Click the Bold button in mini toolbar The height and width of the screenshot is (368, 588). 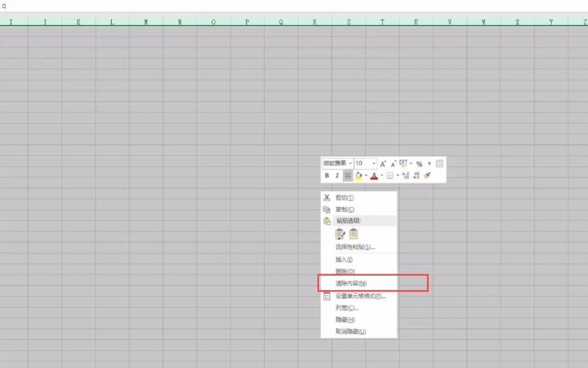coord(327,176)
